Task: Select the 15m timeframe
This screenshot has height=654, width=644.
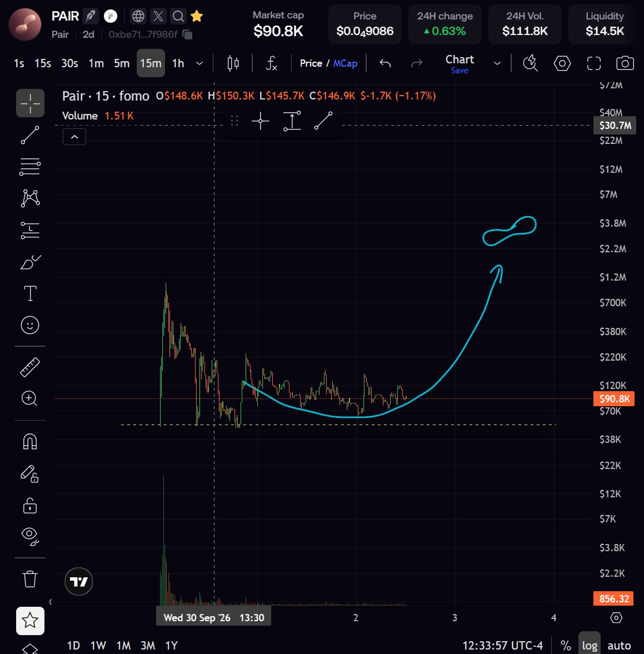Action: [151, 63]
